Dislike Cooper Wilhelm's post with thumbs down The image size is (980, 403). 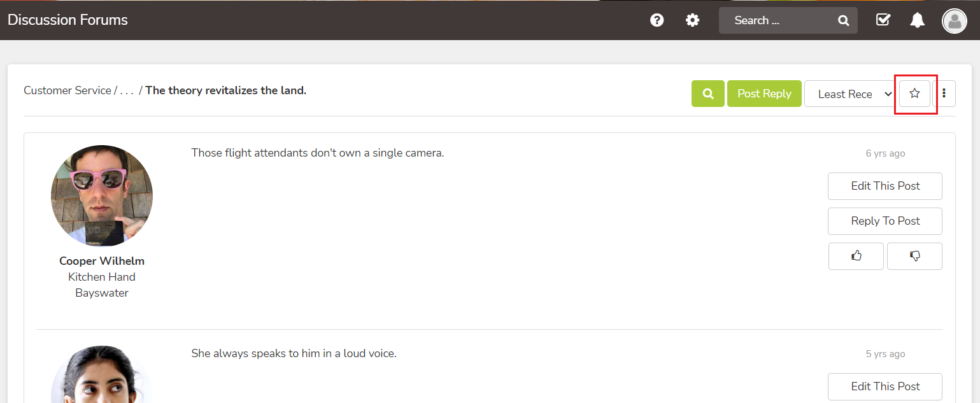(914, 256)
